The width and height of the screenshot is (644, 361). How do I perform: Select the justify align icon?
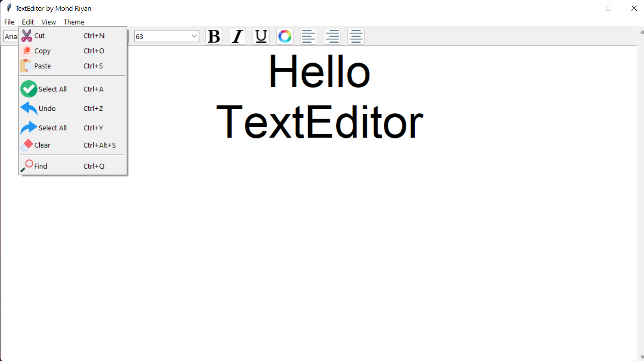point(356,36)
